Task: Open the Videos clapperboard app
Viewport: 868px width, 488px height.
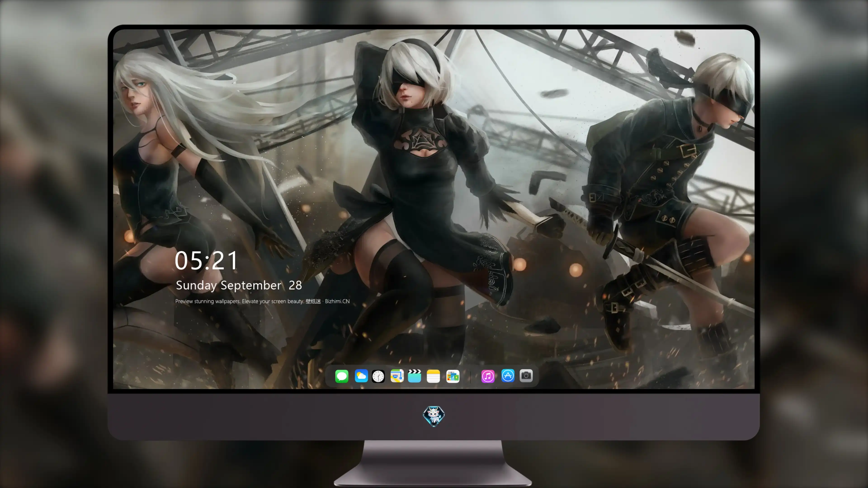Action: click(415, 376)
